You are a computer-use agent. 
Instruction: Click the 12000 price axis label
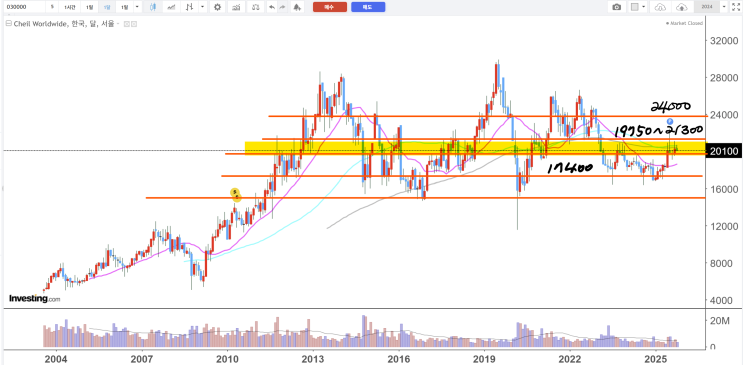click(724, 226)
